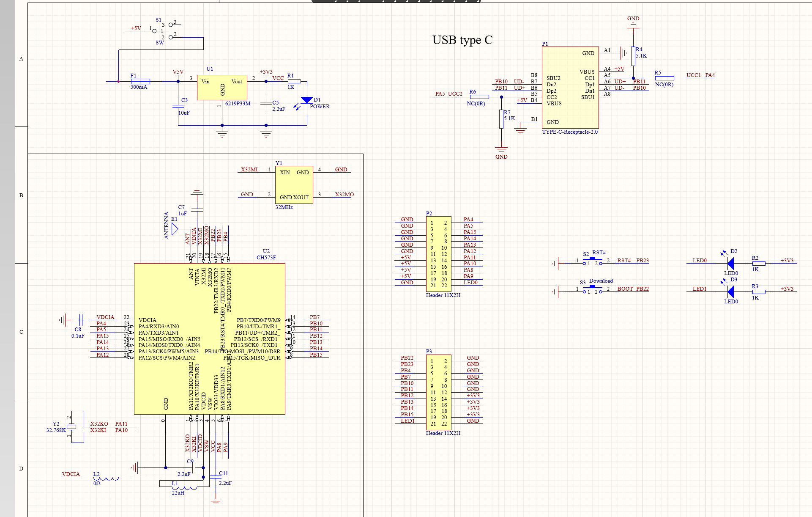Select the F1 500mA fuse symbol
The image size is (812, 517).
tap(140, 81)
